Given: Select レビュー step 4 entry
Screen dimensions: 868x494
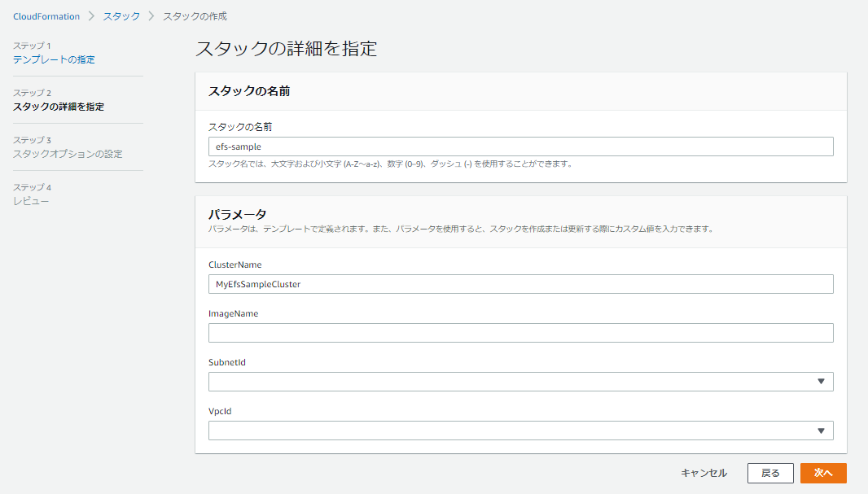Looking at the screenshot, I should point(31,201).
